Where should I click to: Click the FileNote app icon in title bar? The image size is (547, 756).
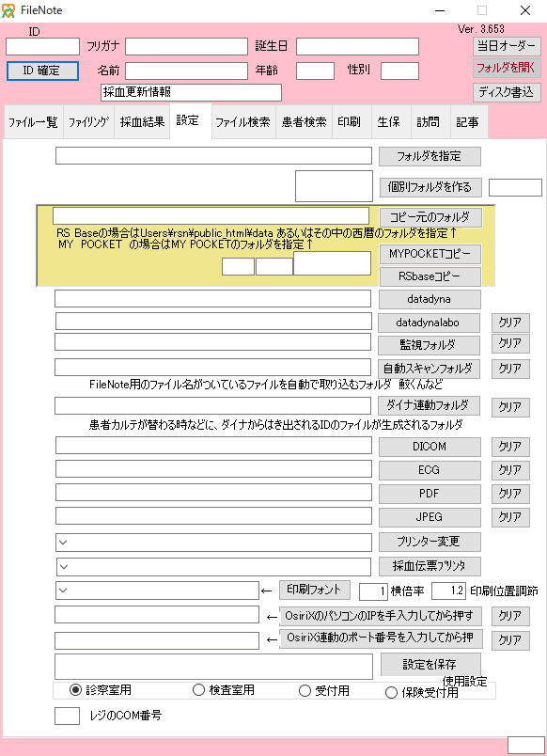tap(8, 10)
